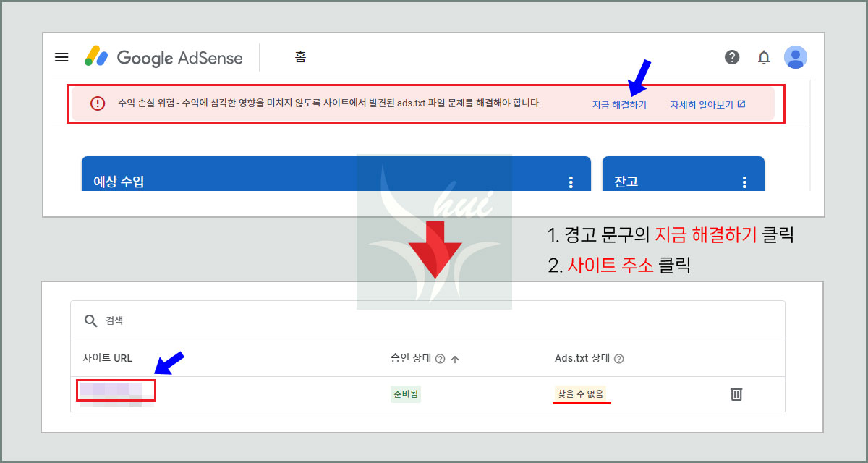Open the notifications bell
Screen dimensions: 868x463
(764, 56)
